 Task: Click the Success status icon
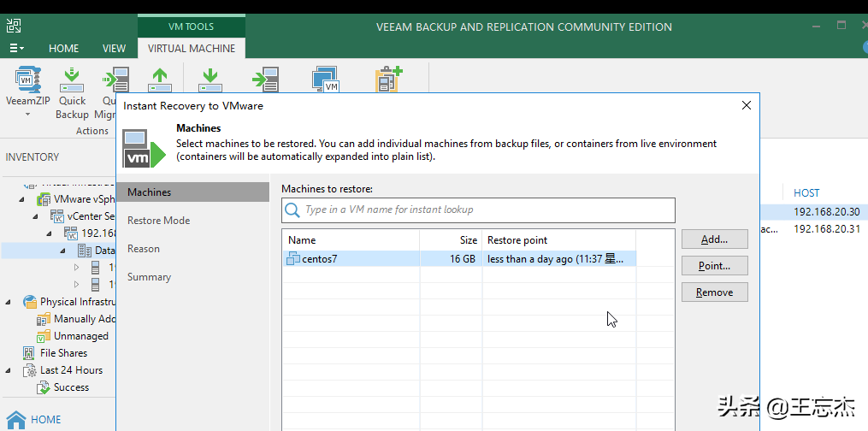click(x=43, y=388)
